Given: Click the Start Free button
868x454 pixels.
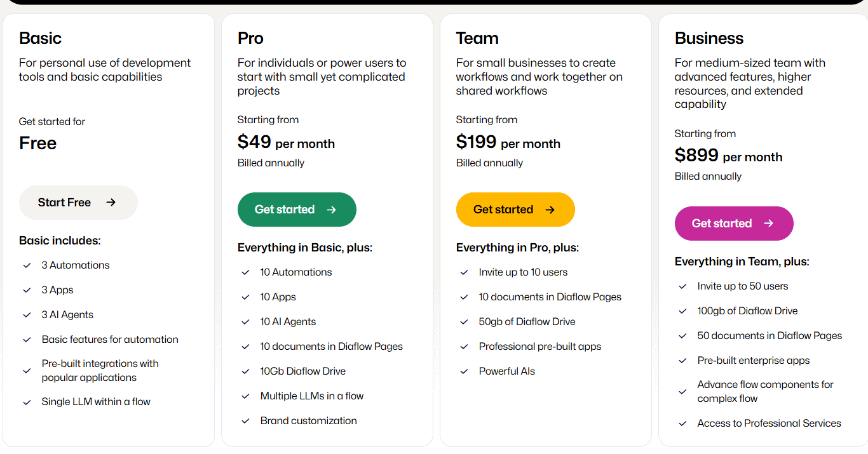Looking at the screenshot, I should (x=78, y=202).
